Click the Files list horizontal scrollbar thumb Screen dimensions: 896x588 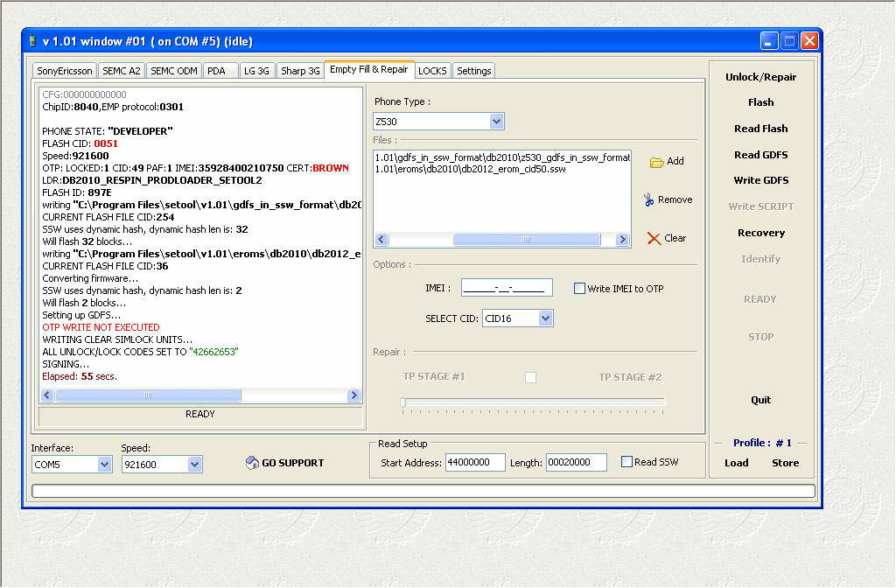[x=526, y=240]
